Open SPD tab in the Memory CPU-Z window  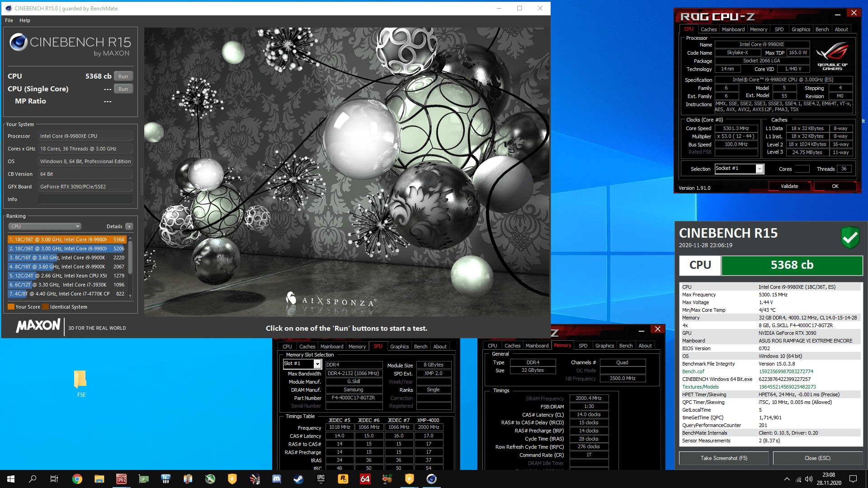point(583,346)
